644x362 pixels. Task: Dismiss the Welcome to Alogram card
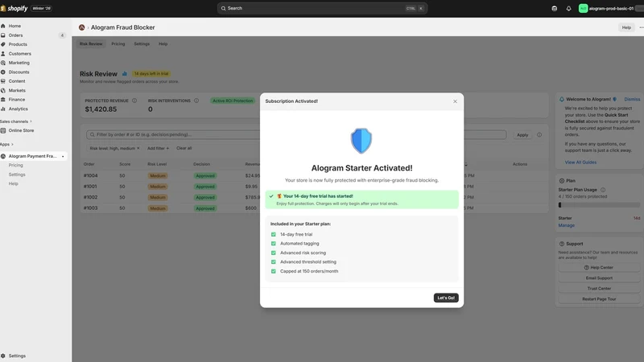point(632,99)
